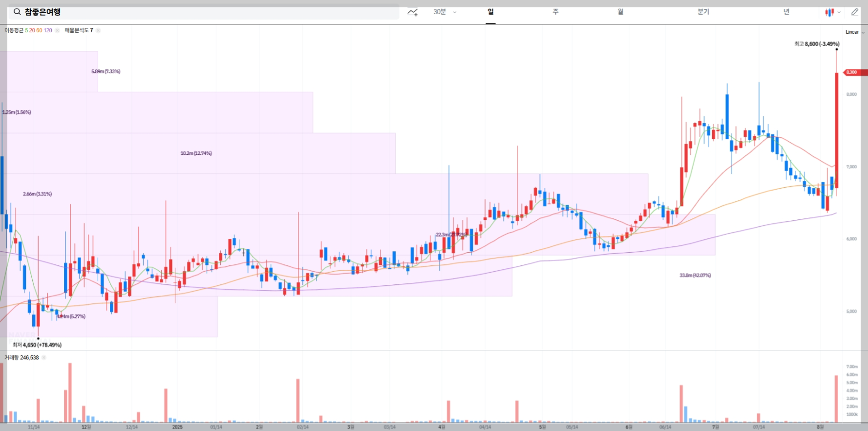868x431 pixels.
Task: Remove the 이동평균 indicator with its X
Action: (x=57, y=30)
